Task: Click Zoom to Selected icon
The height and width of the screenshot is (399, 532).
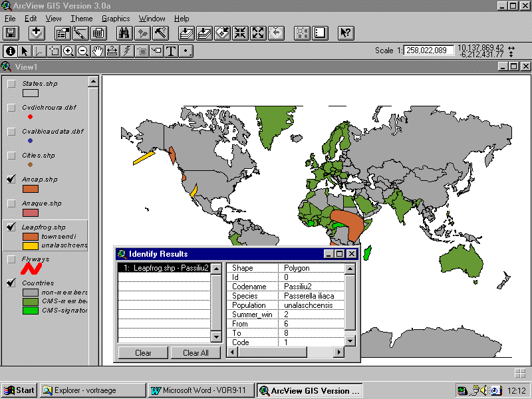Action: point(222,33)
